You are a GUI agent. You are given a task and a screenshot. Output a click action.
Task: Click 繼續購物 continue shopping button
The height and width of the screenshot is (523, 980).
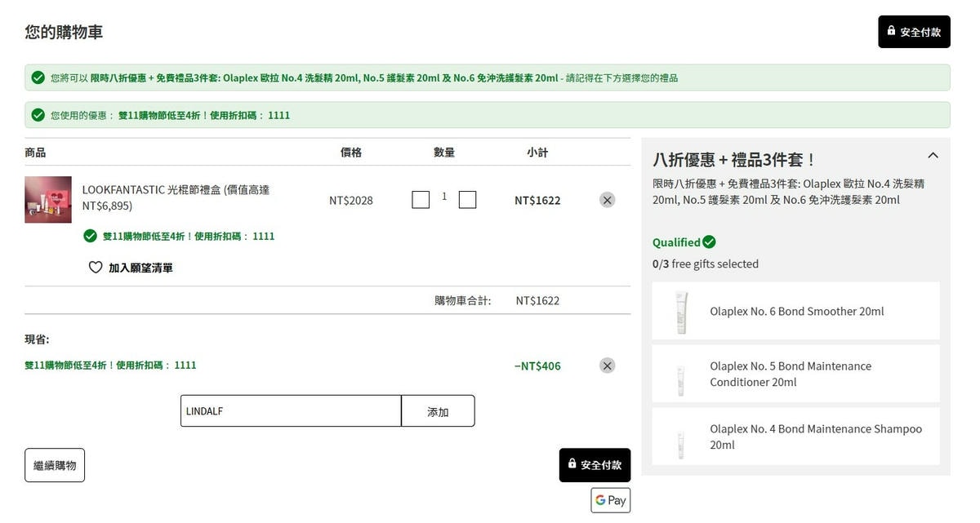click(55, 465)
